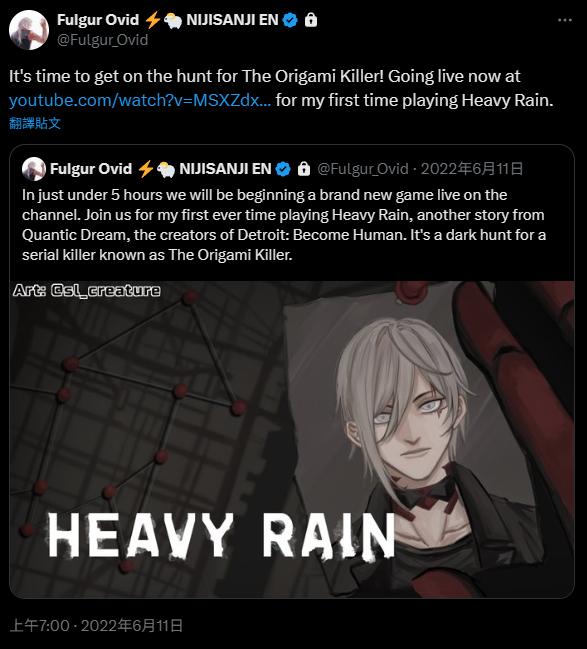587x649 pixels.
Task: Click the lock icon beside header name
Action: coord(310,19)
